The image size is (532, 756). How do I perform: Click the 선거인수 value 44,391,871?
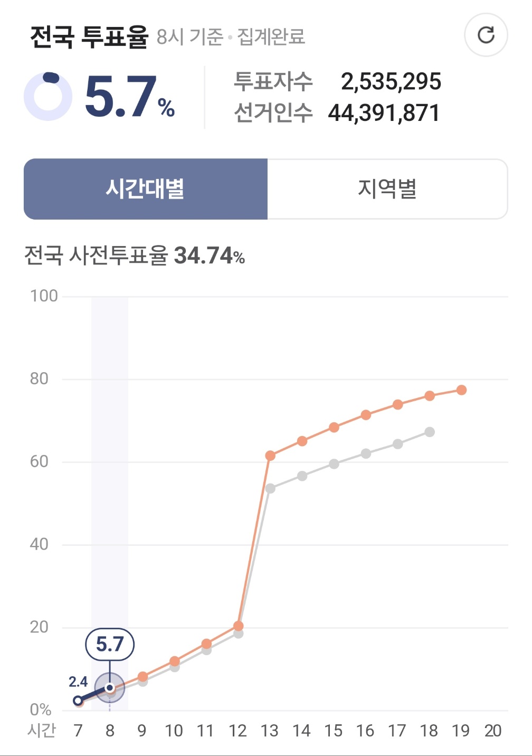[x=384, y=113]
